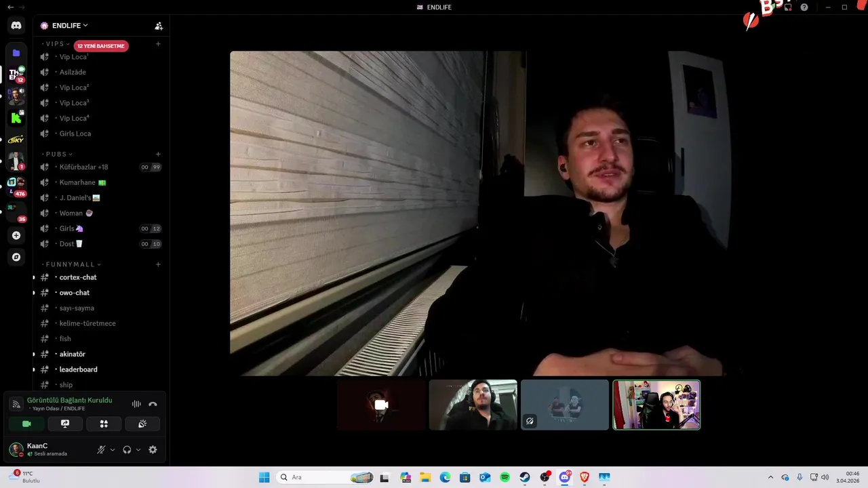Viewport: 868px width, 488px height.
Task: Open the green K server icon
Action: 16,118
